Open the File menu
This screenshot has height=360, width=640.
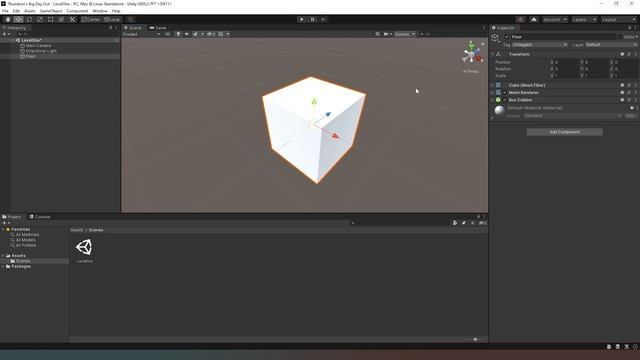(5, 11)
